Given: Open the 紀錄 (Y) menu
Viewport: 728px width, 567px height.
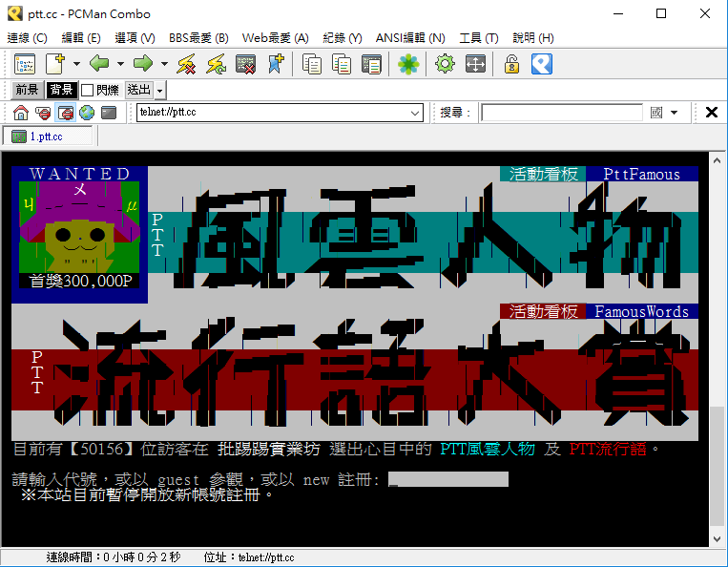Looking at the screenshot, I should 343,38.
